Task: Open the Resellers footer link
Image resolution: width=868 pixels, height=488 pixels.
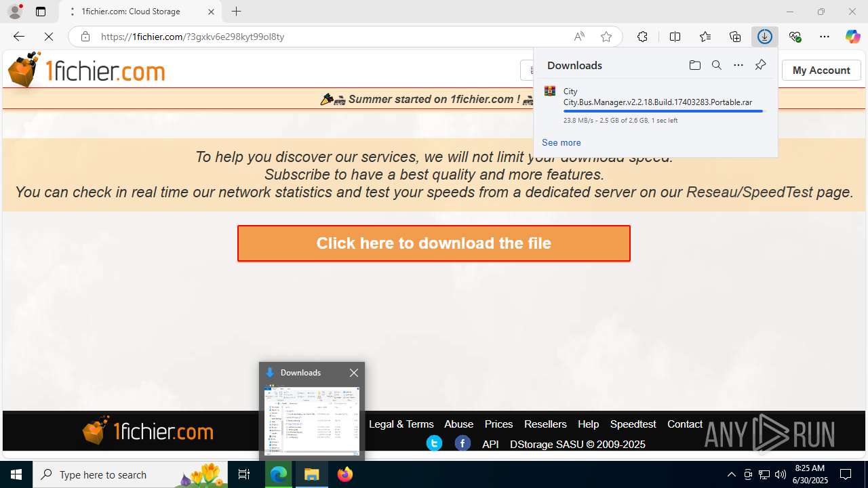Action: click(545, 424)
